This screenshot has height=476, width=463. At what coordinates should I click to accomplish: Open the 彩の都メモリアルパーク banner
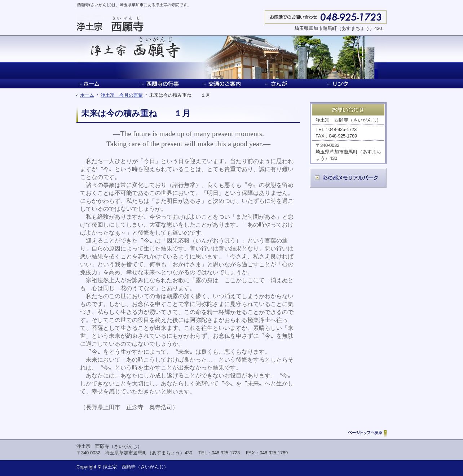tap(348, 178)
